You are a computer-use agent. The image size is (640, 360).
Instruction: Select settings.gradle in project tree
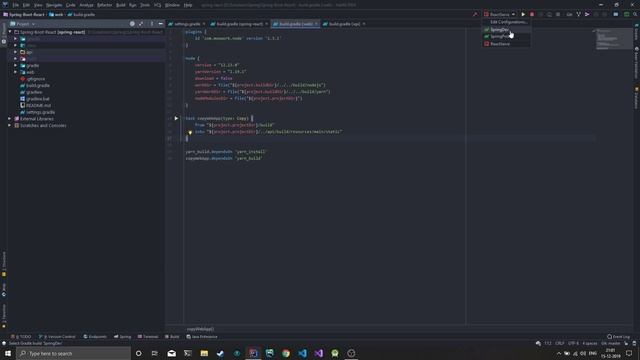click(38, 112)
